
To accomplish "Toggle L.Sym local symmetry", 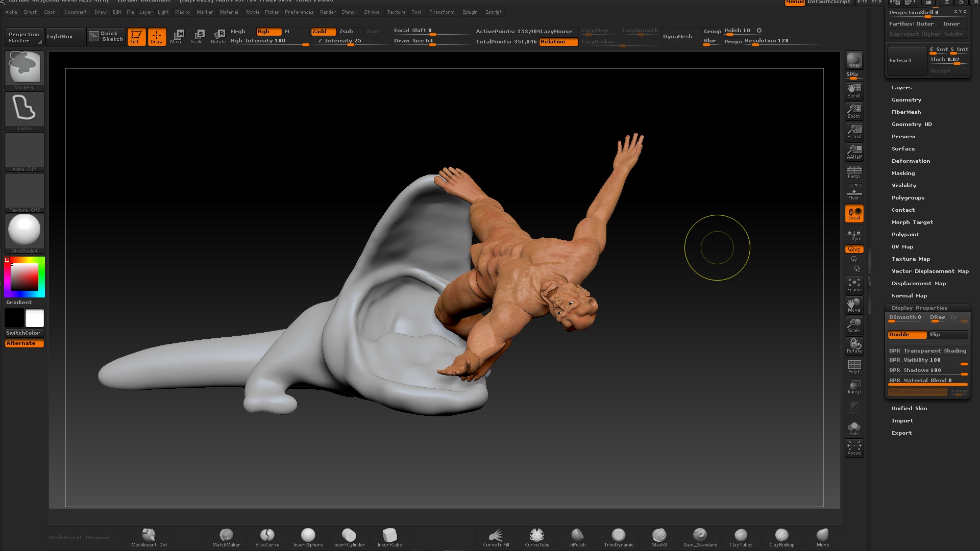I will tap(854, 235).
